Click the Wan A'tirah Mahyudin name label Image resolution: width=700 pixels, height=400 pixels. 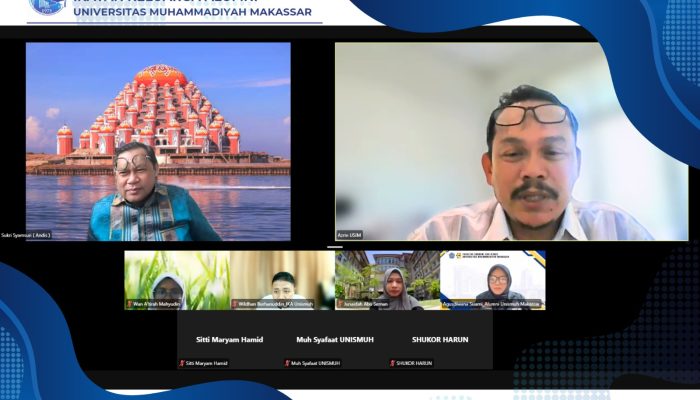coord(156,304)
